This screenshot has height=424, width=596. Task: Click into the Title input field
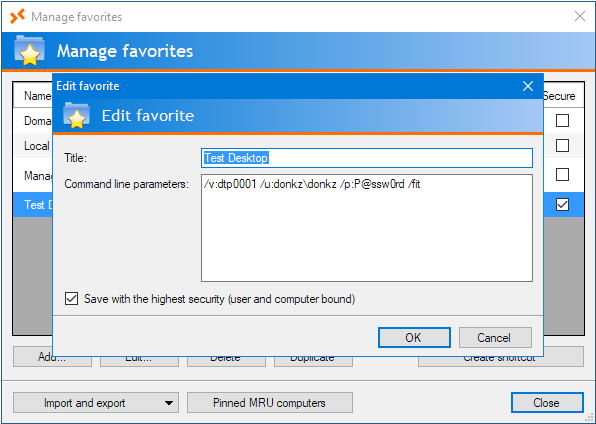(x=367, y=158)
